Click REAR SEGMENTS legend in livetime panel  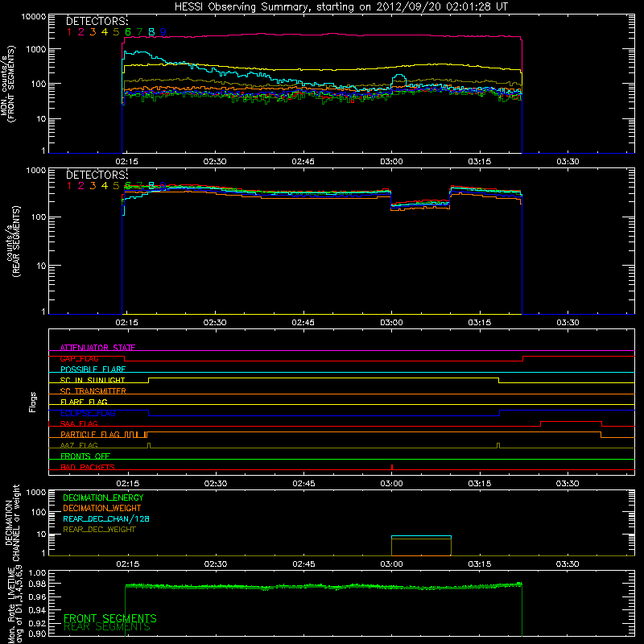107,627
